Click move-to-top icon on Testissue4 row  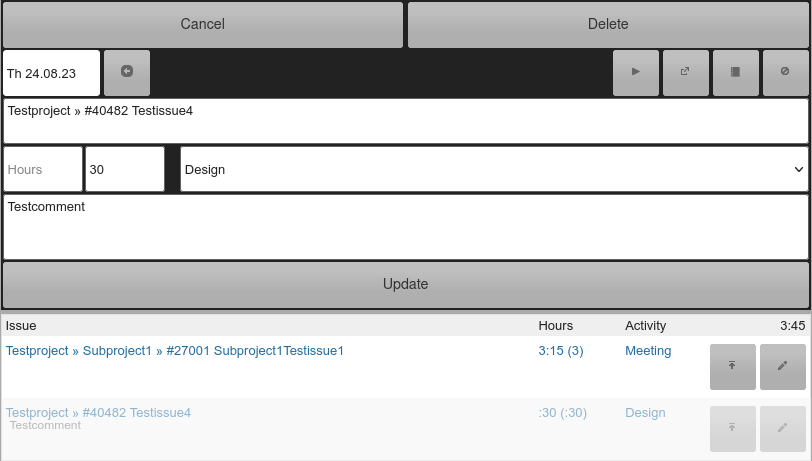[732, 428]
